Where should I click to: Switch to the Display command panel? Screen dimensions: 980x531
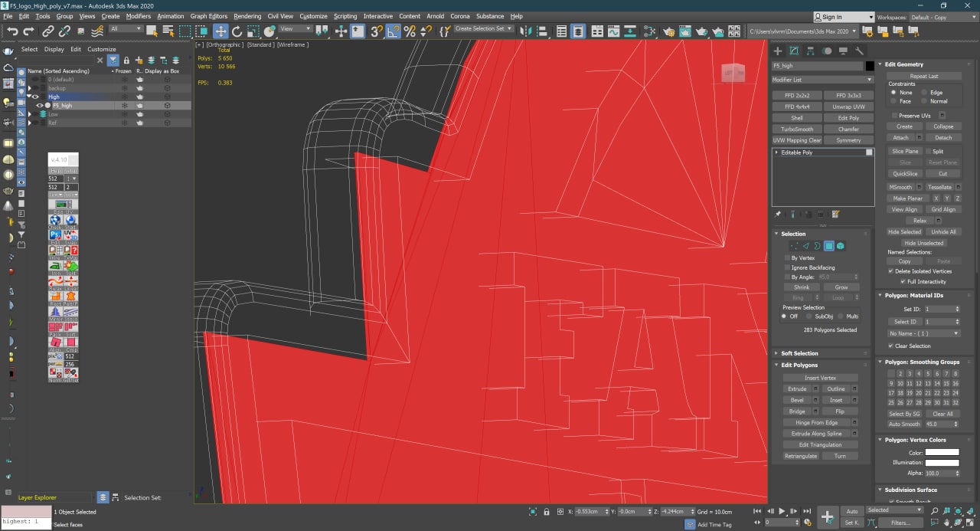[843, 51]
